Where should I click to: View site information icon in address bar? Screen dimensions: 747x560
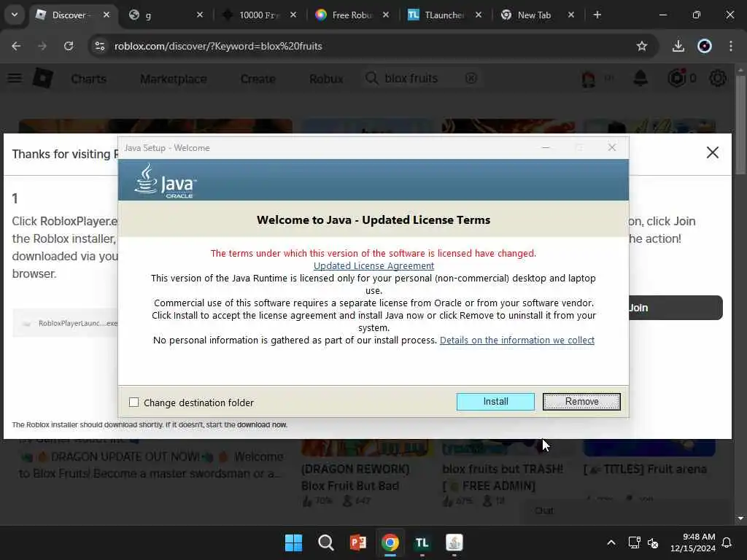click(x=99, y=46)
